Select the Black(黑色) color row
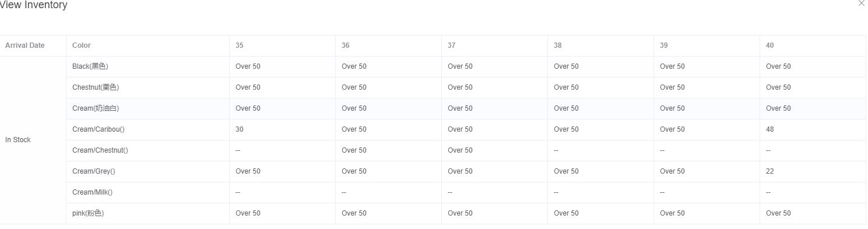The image size is (868, 229). pyautogui.click(x=466, y=66)
